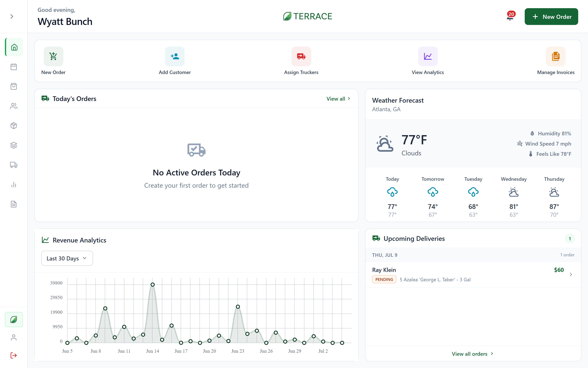Click the Jun 23 data point on chart
The height and width of the screenshot is (368, 588).
pos(238,307)
